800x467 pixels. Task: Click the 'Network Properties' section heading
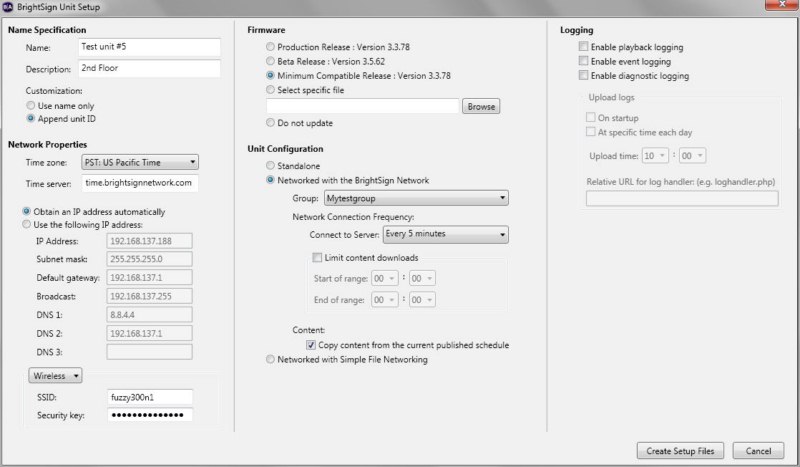coord(47,144)
